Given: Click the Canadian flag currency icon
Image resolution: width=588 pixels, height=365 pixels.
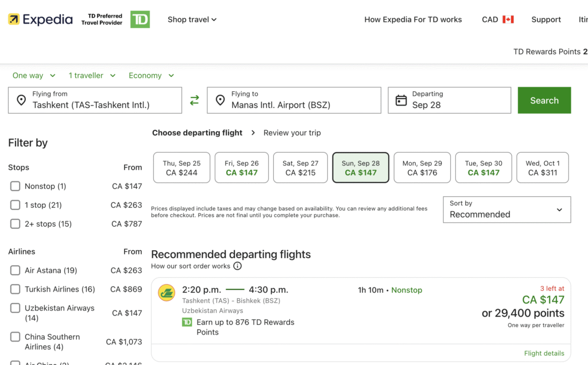Looking at the screenshot, I should click(x=508, y=20).
